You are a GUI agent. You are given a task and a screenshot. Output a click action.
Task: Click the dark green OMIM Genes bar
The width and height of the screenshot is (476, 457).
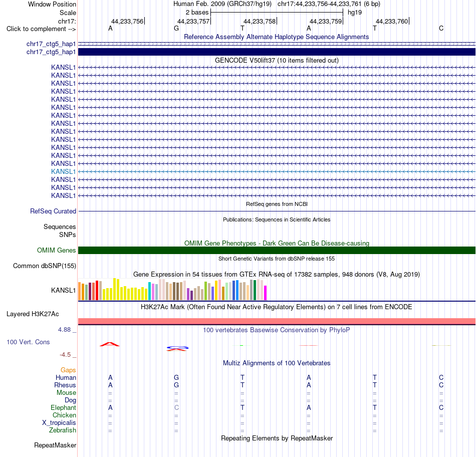pyautogui.click(x=277, y=250)
